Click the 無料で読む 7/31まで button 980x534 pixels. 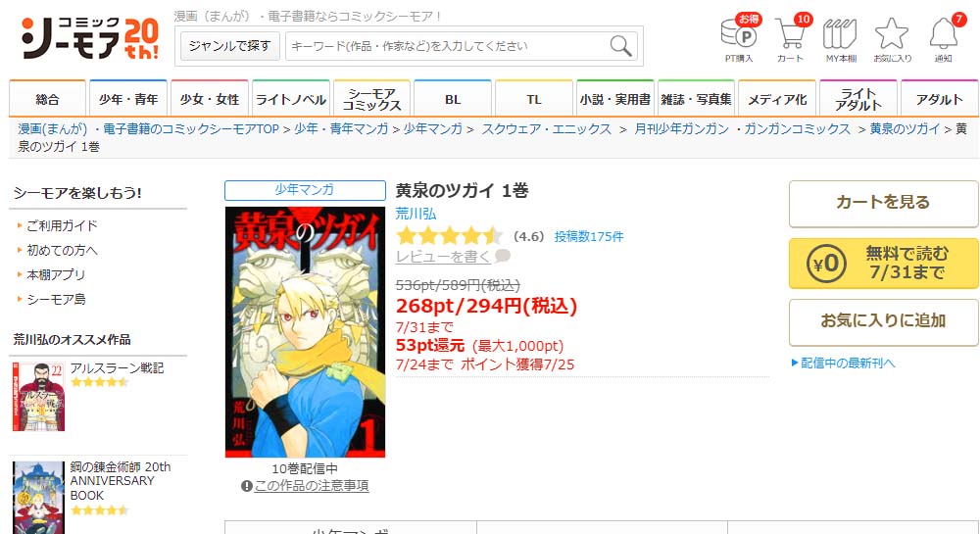point(883,263)
